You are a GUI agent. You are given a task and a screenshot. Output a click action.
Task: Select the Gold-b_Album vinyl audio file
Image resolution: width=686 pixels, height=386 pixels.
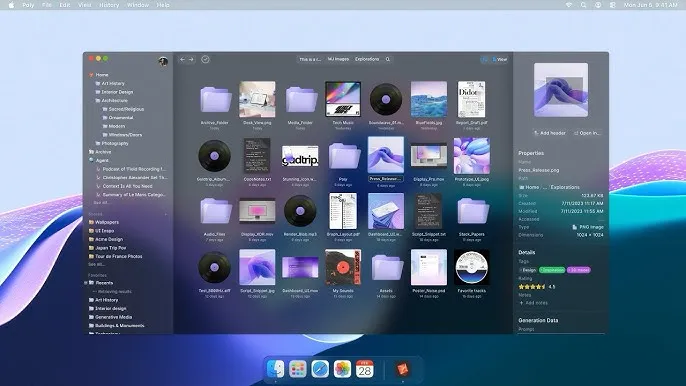tap(214, 155)
